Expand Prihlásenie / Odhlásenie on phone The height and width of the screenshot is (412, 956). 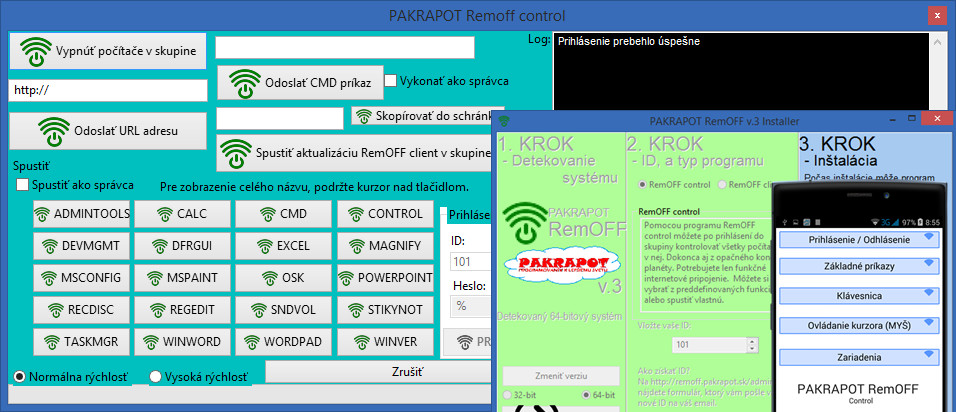(859, 240)
